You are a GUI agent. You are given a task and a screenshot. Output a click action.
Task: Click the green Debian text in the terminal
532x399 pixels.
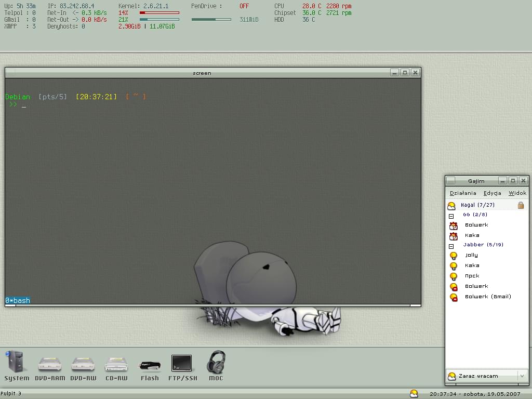click(18, 97)
